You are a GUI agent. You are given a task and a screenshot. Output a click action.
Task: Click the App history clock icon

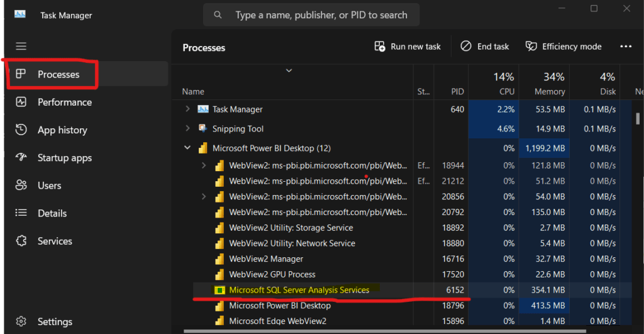21,130
